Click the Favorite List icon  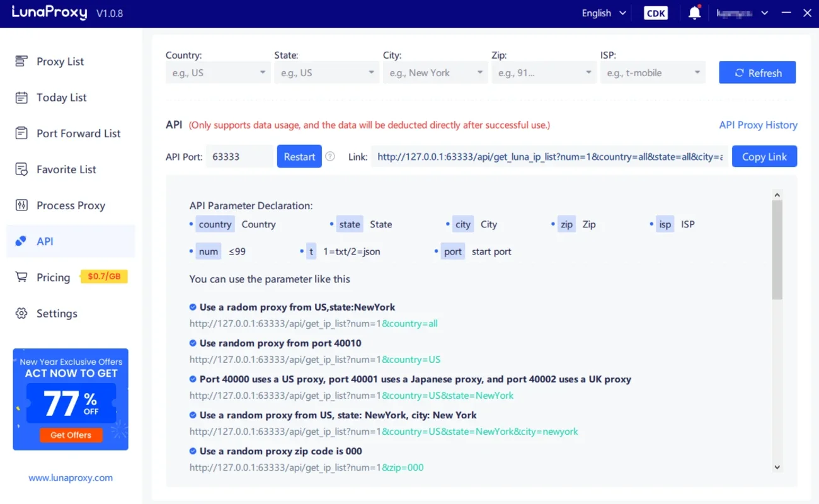[x=21, y=169]
